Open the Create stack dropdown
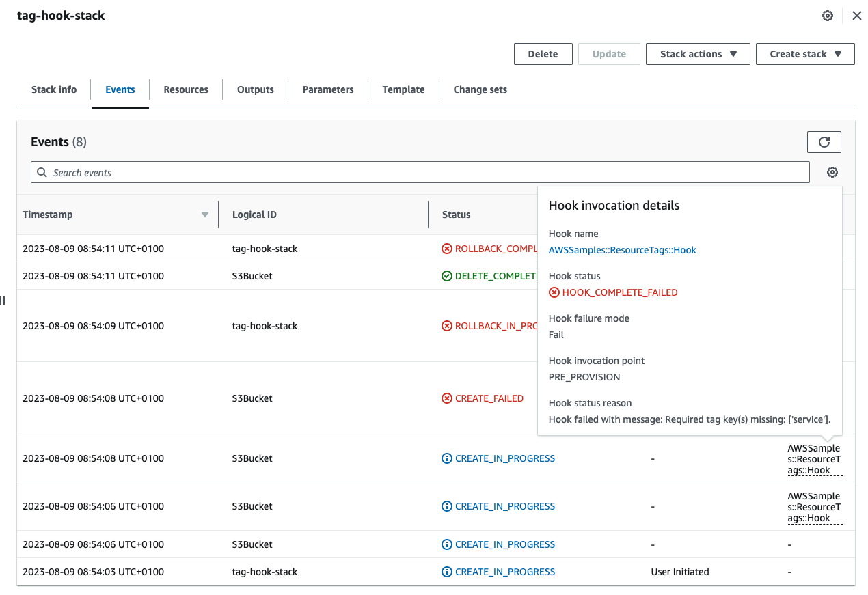 point(805,54)
